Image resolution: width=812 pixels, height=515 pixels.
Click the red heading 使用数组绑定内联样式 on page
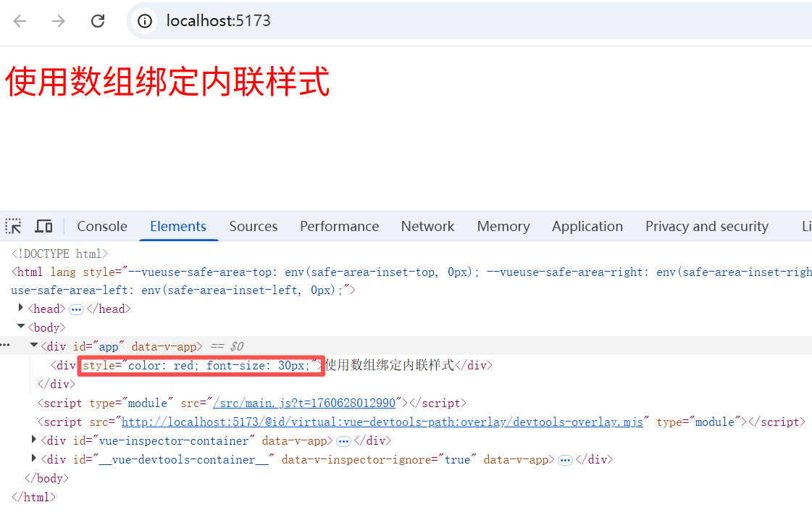point(167,82)
